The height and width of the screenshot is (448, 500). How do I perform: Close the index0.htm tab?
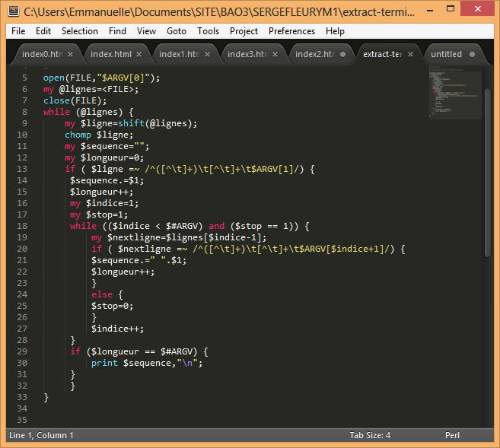(x=71, y=55)
